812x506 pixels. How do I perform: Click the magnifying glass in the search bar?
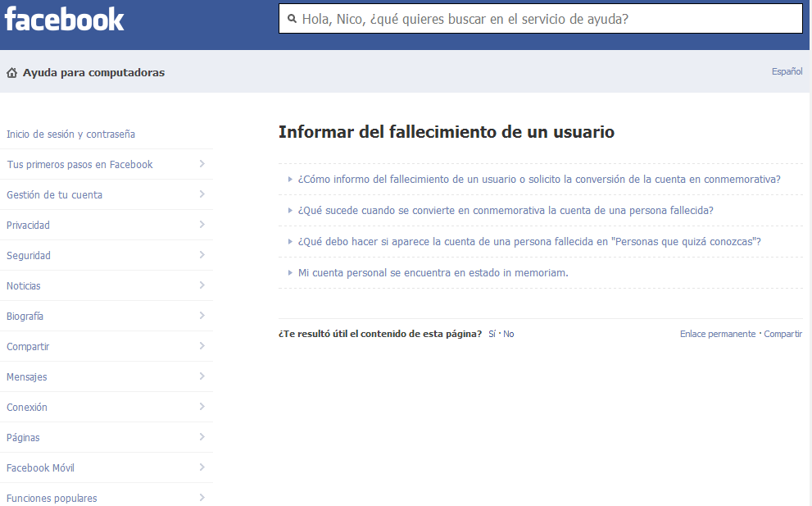coord(292,18)
